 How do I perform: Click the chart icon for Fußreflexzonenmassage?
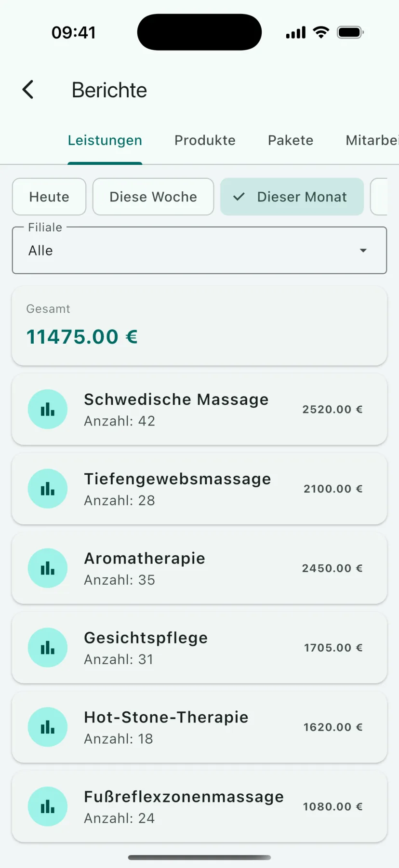tap(48, 806)
